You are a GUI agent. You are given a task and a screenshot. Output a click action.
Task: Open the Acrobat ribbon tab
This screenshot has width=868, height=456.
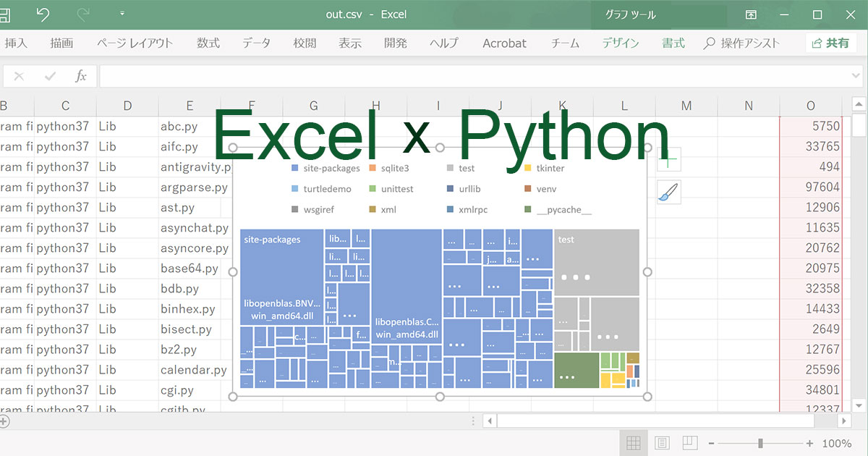504,43
